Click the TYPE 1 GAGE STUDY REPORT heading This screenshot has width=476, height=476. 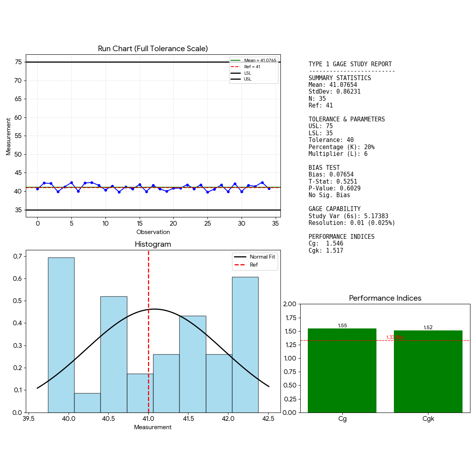350,64
